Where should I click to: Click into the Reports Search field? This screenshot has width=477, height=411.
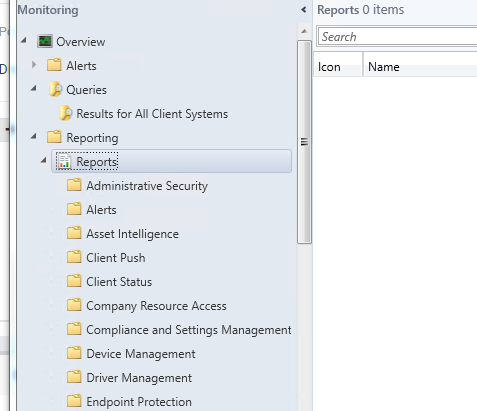click(398, 36)
